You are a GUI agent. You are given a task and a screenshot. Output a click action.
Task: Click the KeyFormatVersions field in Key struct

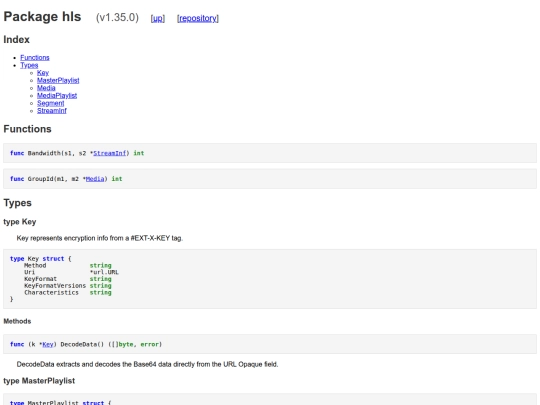(55, 285)
